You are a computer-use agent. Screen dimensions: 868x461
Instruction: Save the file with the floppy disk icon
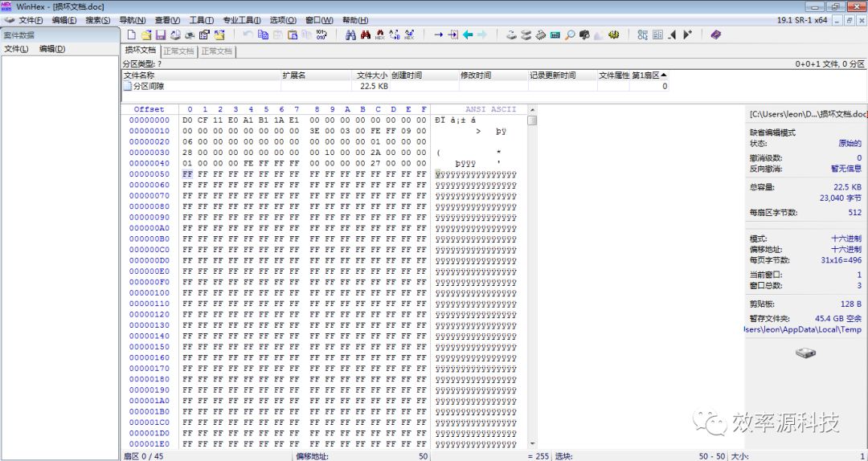(x=161, y=35)
